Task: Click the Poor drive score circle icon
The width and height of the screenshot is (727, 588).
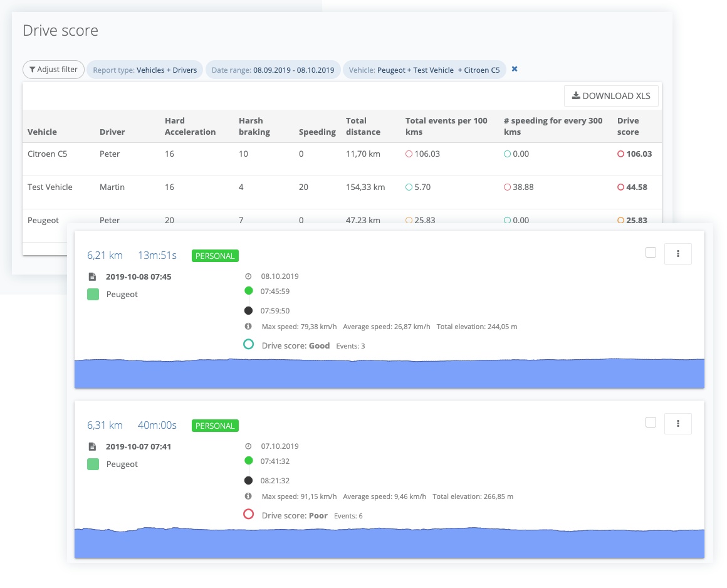Action: tap(248, 514)
